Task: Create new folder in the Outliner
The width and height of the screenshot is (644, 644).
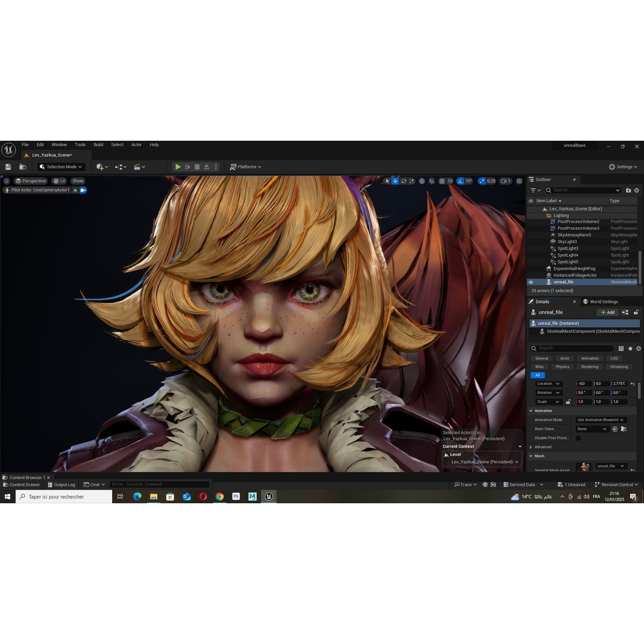Action: click(628, 190)
